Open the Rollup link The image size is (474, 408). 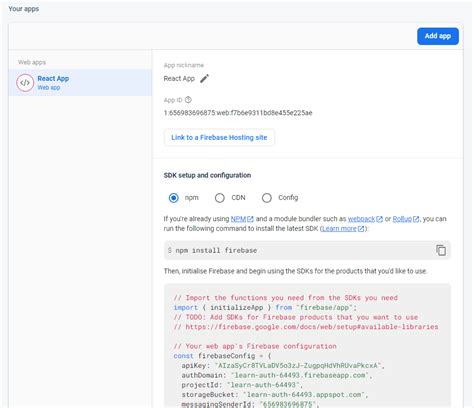pos(402,219)
